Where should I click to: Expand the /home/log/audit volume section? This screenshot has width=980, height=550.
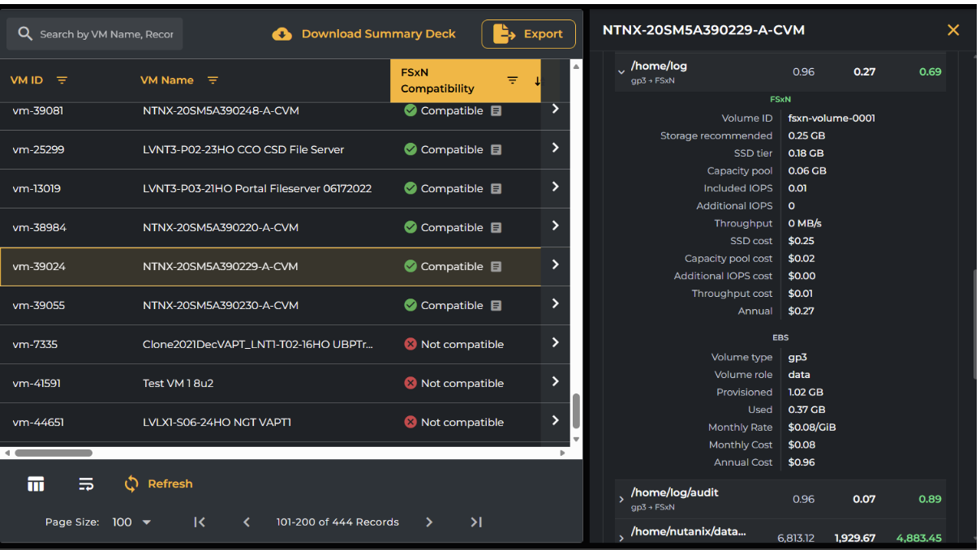point(621,499)
